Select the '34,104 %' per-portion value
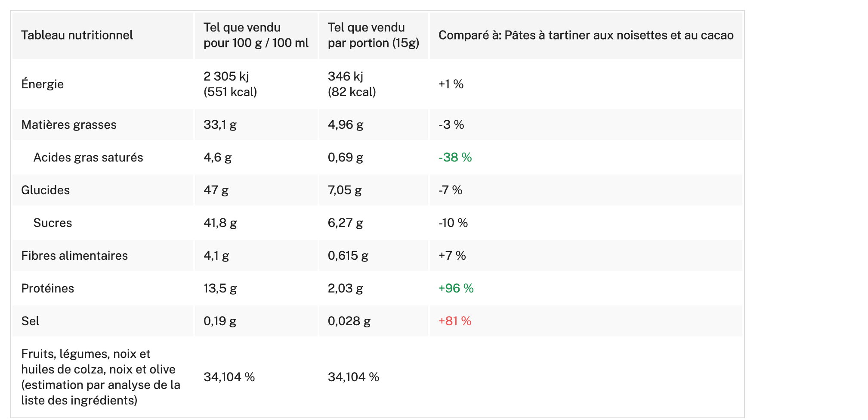The height and width of the screenshot is (420, 868). pyautogui.click(x=353, y=377)
